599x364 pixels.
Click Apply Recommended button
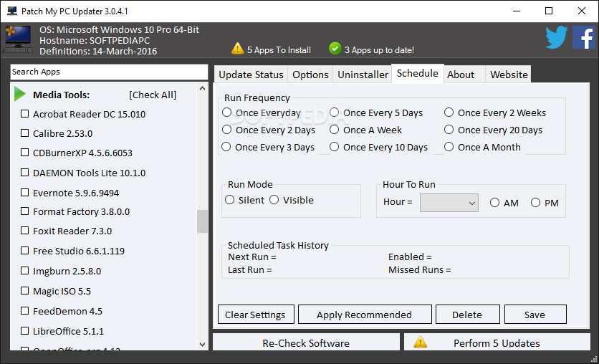click(365, 315)
